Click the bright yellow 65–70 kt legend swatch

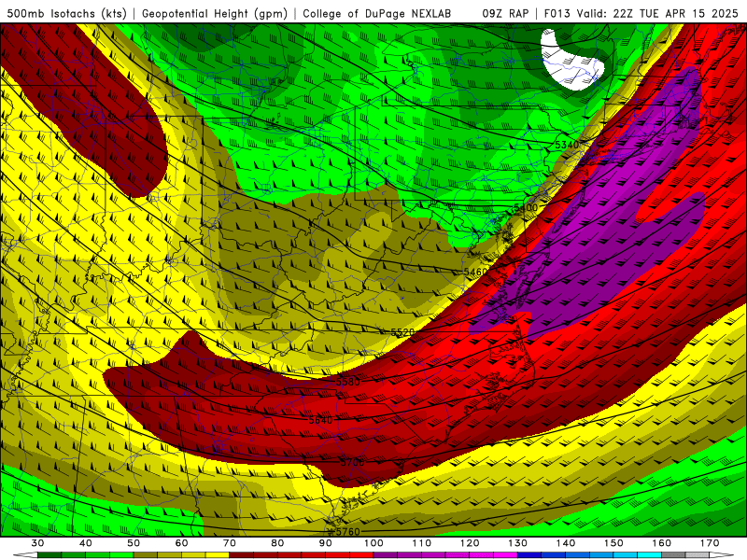218,555
